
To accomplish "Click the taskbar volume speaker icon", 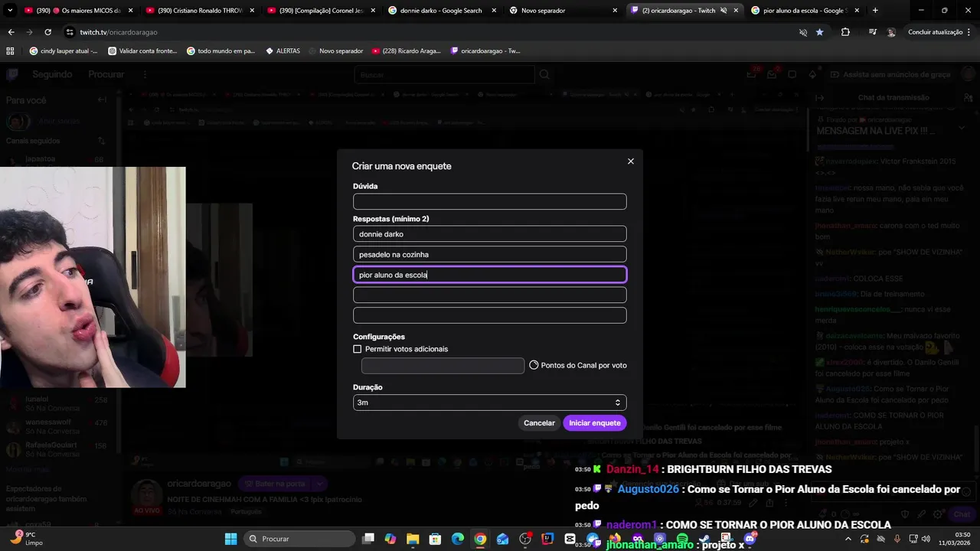I will 925,539.
